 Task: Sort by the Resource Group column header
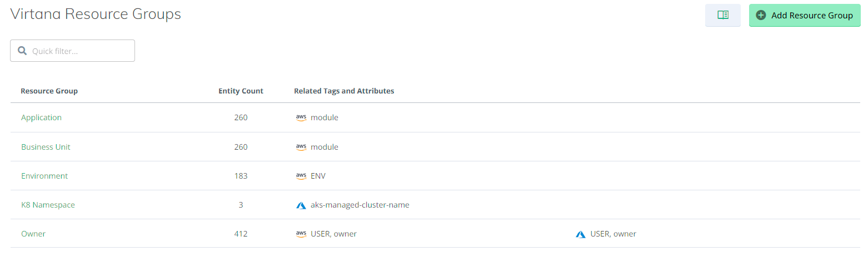click(x=49, y=91)
